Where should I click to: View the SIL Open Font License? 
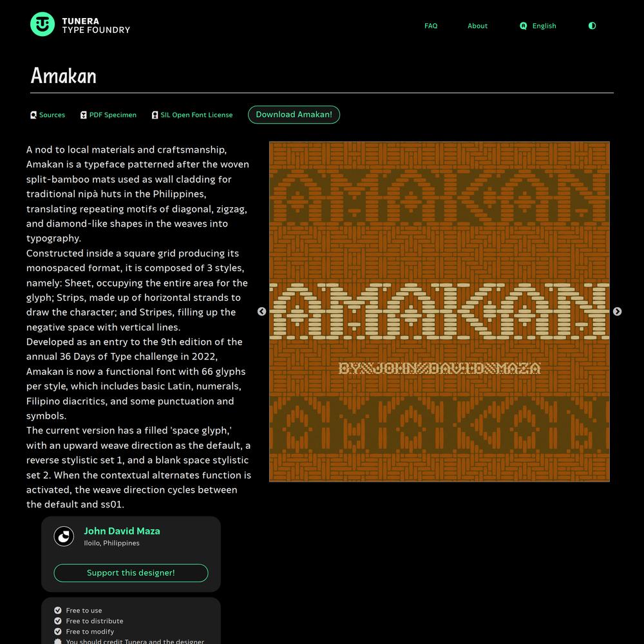[196, 115]
